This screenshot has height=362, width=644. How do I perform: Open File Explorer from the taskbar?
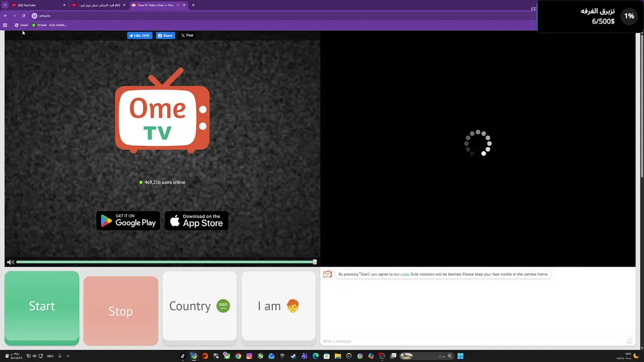click(x=338, y=356)
